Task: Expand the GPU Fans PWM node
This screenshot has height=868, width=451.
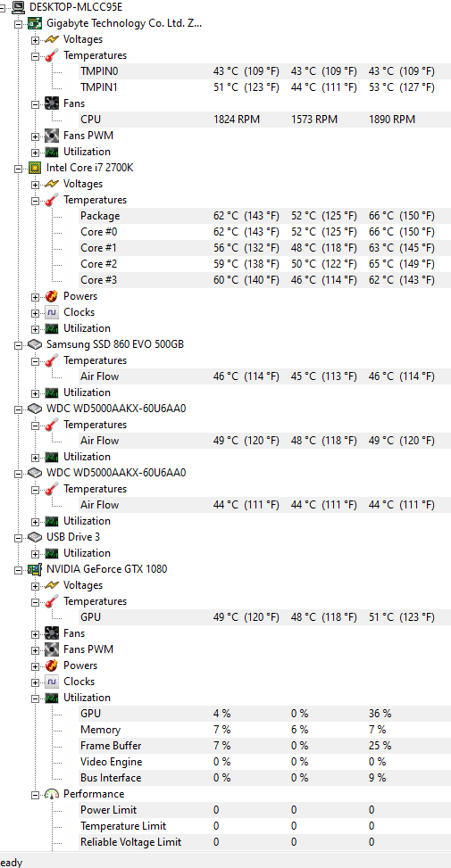Action: click(x=36, y=650)
